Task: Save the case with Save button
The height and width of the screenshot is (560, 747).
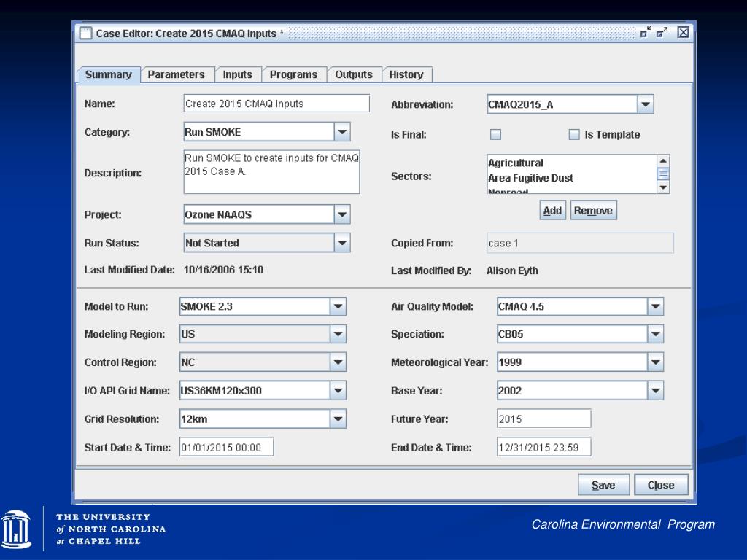Action: click(x=603, y=485)
